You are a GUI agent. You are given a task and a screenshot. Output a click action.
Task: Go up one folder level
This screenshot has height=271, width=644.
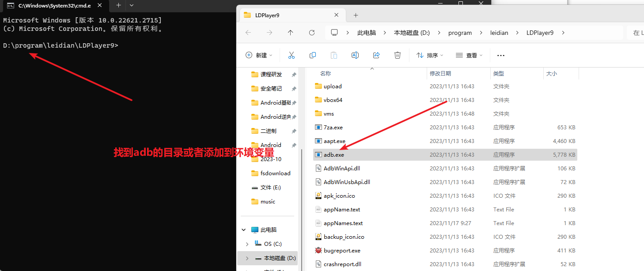(x=290, y=33)
